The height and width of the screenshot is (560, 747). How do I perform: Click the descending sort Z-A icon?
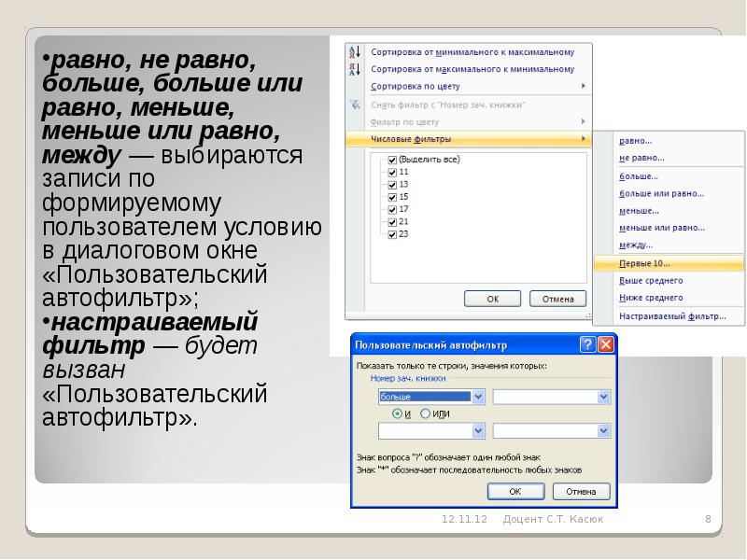click(355, 69)
